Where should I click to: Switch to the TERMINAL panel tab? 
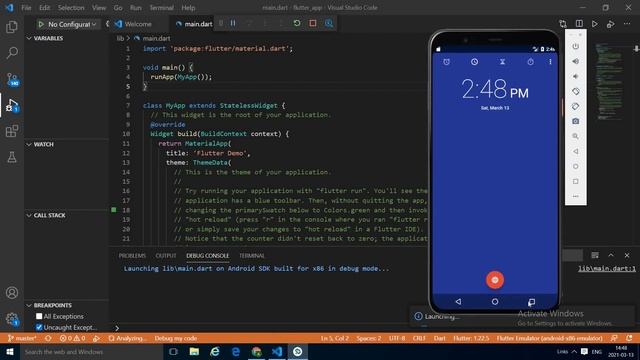click(x=252, y=256)
